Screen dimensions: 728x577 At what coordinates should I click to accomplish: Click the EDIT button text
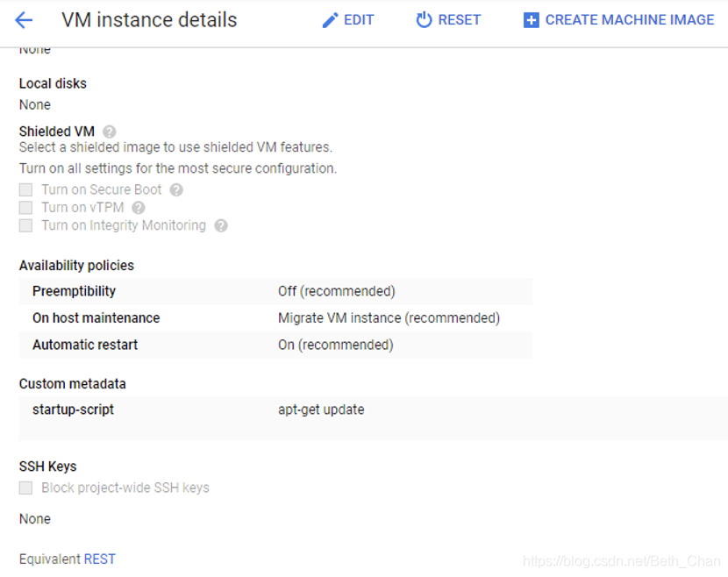click(359, 20)
